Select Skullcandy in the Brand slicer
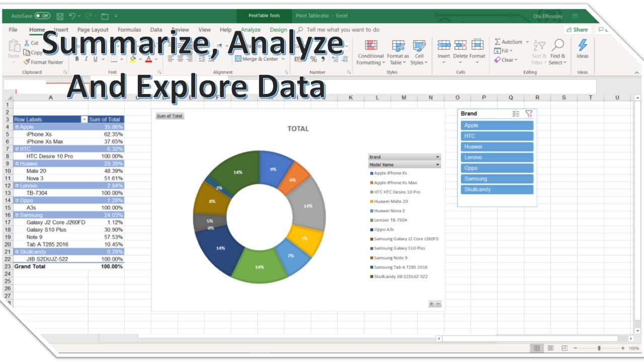This screenshot has width=644, height=362. click(x=497, y=190)
